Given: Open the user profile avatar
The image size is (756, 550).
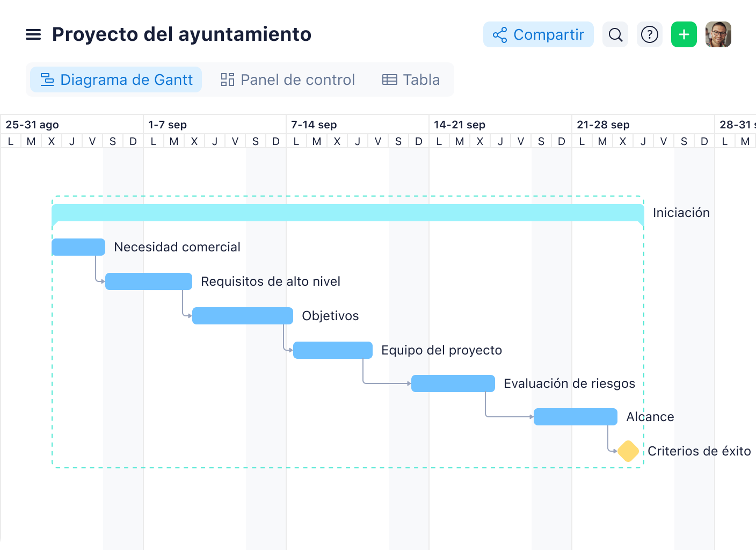Looking at the screenshot, I should point(718,34).
